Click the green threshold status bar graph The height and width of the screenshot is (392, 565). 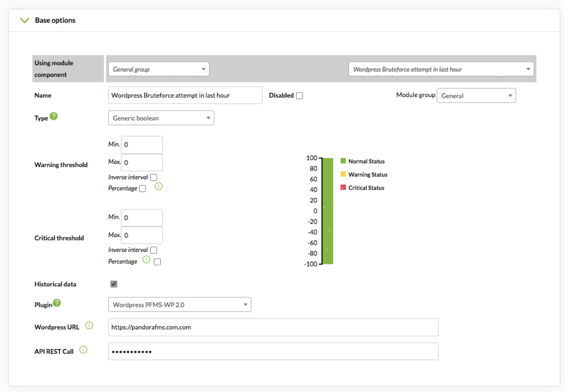(x=328, y=211)
